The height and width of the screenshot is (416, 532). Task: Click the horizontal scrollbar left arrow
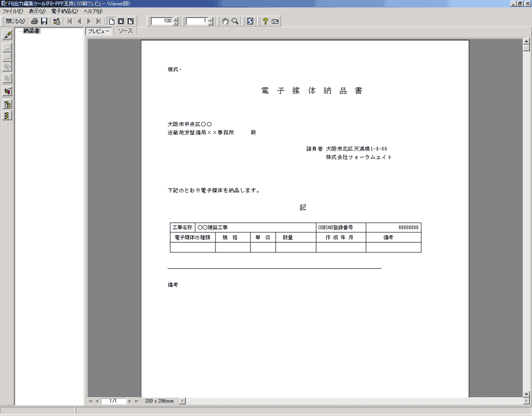182,401
